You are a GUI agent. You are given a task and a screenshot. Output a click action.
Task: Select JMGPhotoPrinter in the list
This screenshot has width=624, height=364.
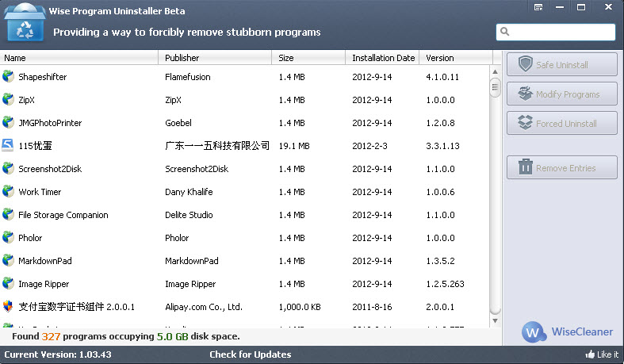coord(50,123)
